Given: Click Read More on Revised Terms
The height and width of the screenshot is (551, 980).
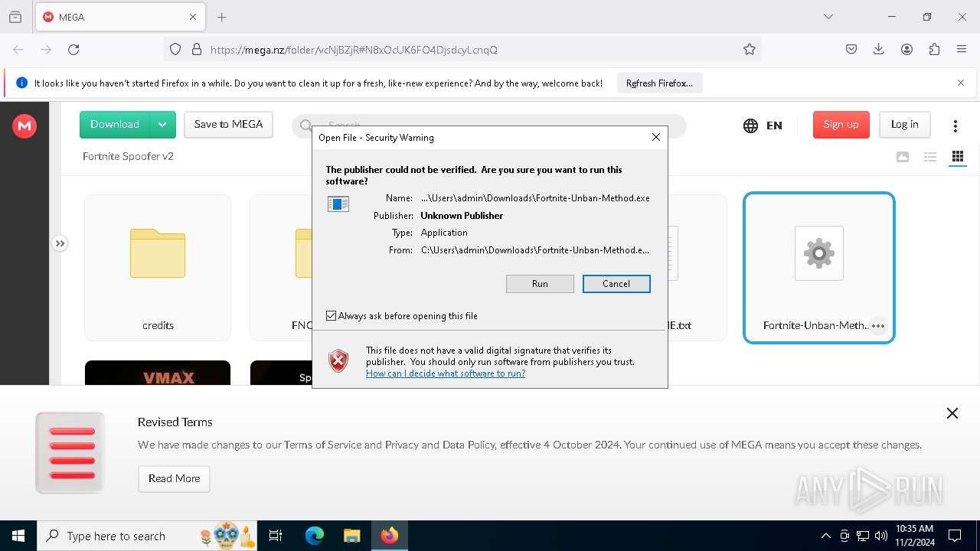Looking at the screenshot, I should point(174,478).
